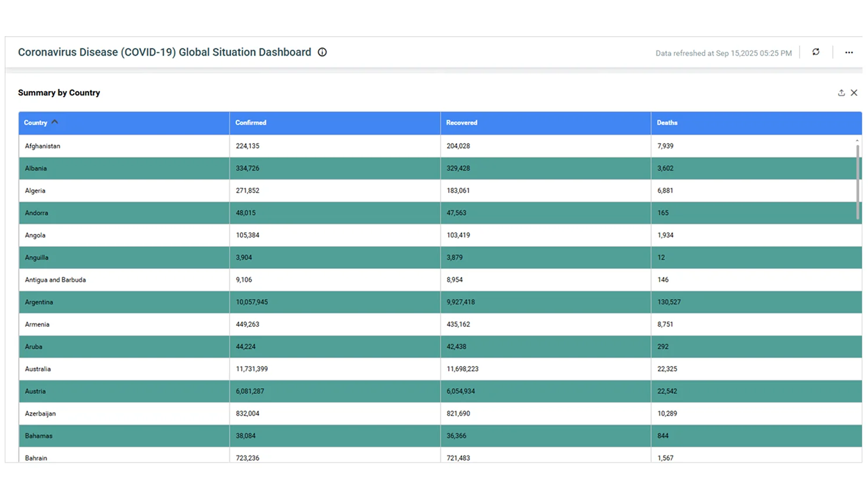
Task: Open the more options ellipsis menu
Action: tap(849, 52)
